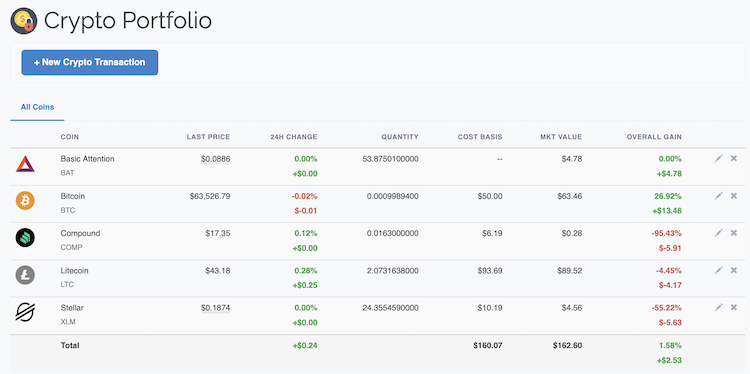
Task: Click the 53.8750100000 quantity value
Action: click(391, 159)
